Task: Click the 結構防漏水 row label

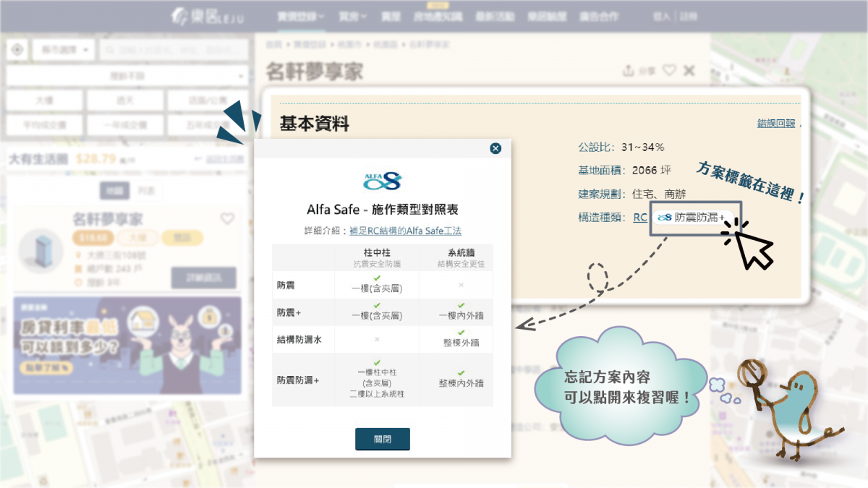Action: [x=299, y=340]
